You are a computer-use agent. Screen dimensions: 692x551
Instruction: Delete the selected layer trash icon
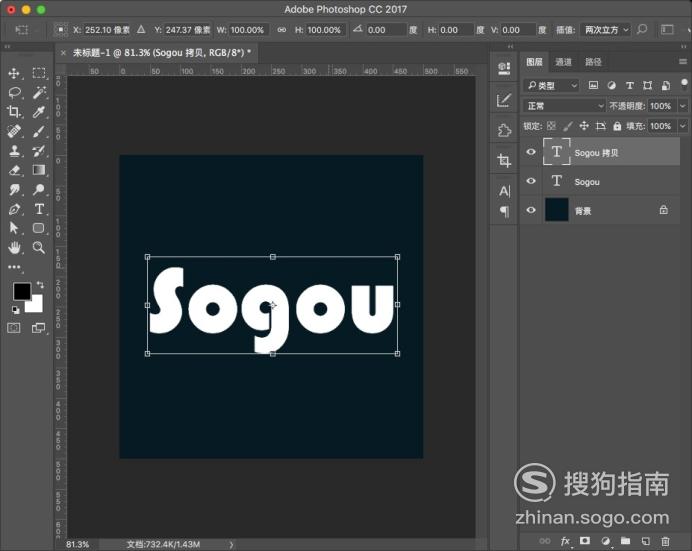coord(666,541)
